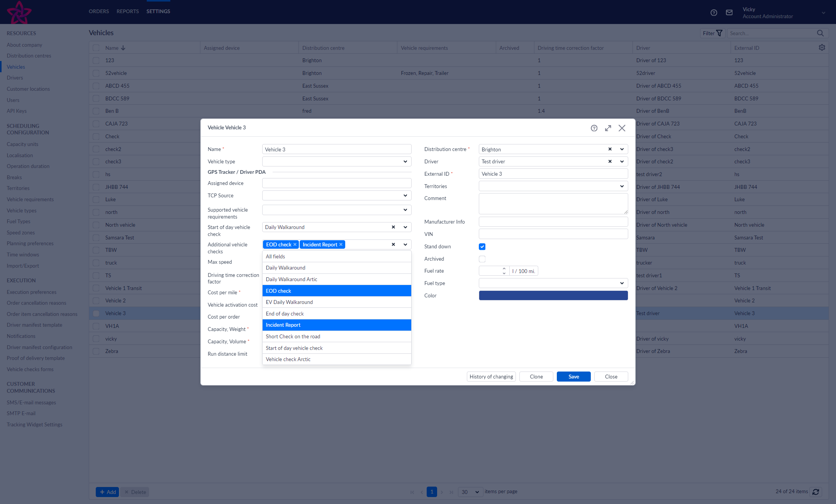Image resolution: width=836 pixels, height=504 pixels.
Task: Click the VIN input field
Action: (x=553, y=234)
